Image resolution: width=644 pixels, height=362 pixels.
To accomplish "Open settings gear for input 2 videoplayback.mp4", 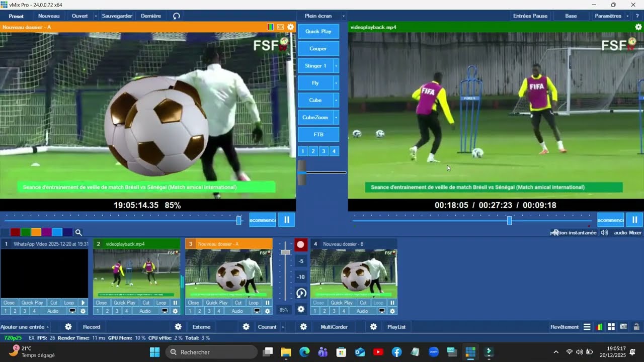I will (x=175, y=311).
